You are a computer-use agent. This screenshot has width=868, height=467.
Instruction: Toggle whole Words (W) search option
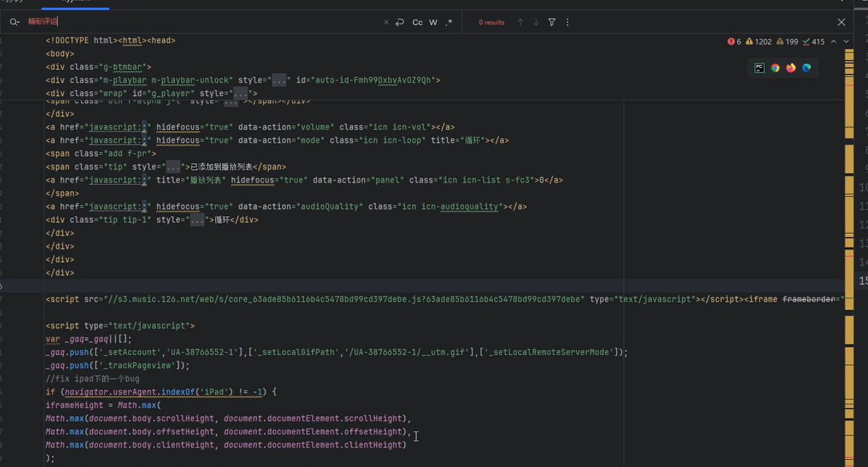[433, 22]
